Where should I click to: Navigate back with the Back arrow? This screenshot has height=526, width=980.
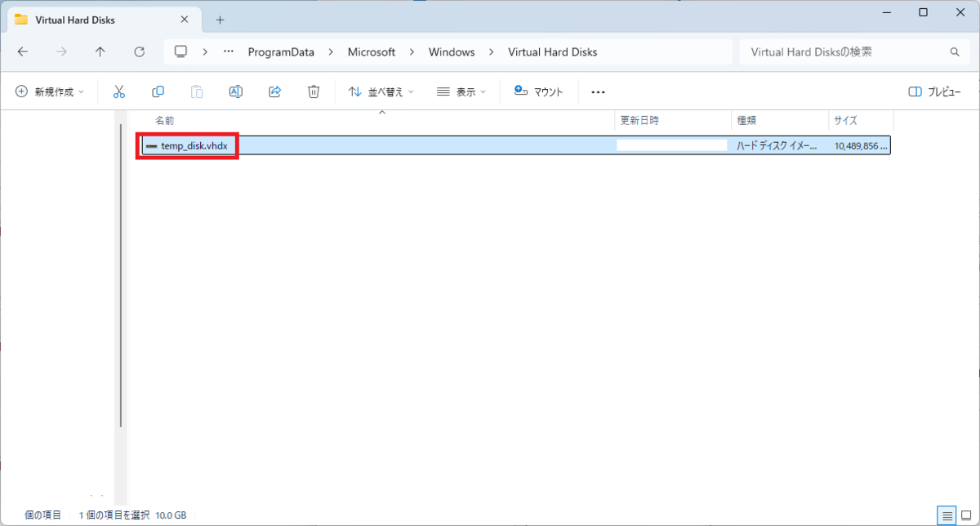point(23,51)
